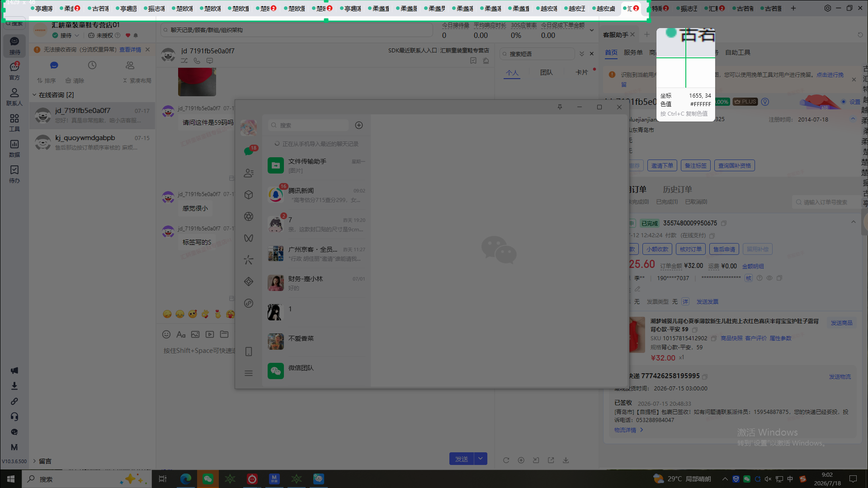The image size is (868, 488).
Task: Open 数据 statistics in the left sidebar
Action: tap(14, 148)
